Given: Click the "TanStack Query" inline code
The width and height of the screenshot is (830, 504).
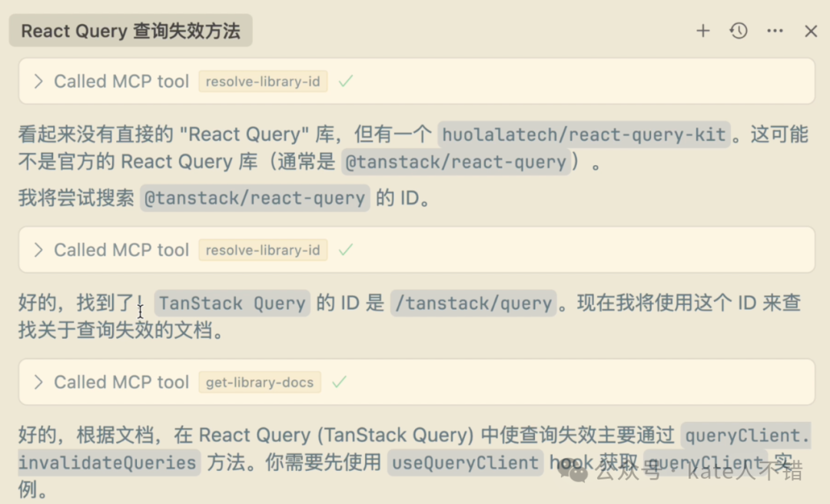Looking at the screenshot, I should point(232,303).
